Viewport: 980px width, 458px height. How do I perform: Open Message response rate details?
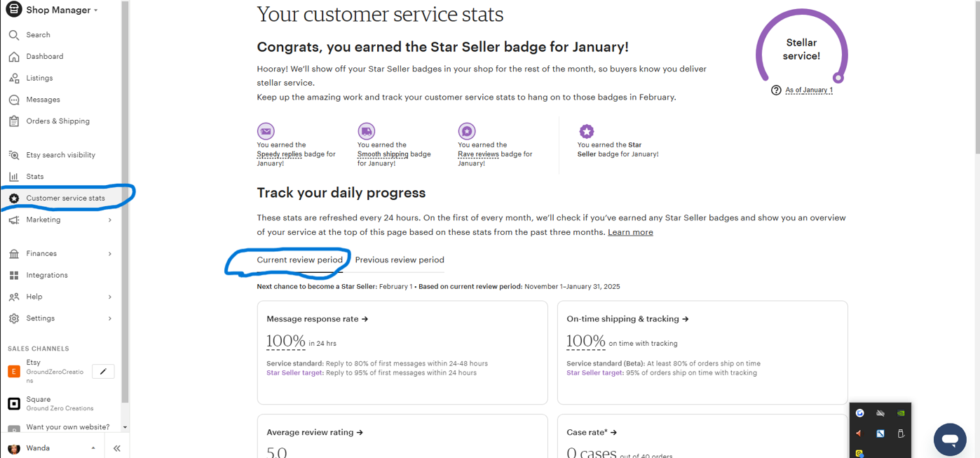(318, 319)
